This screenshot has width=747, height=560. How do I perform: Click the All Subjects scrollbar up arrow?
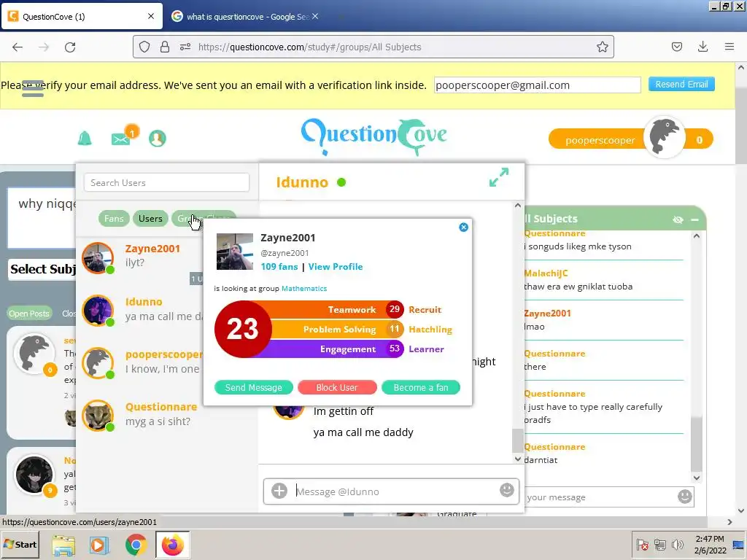(697, 236)
